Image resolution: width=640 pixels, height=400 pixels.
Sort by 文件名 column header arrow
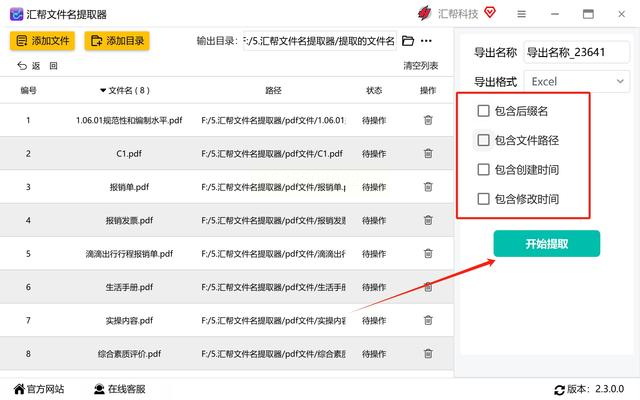[x=103, y=90]
